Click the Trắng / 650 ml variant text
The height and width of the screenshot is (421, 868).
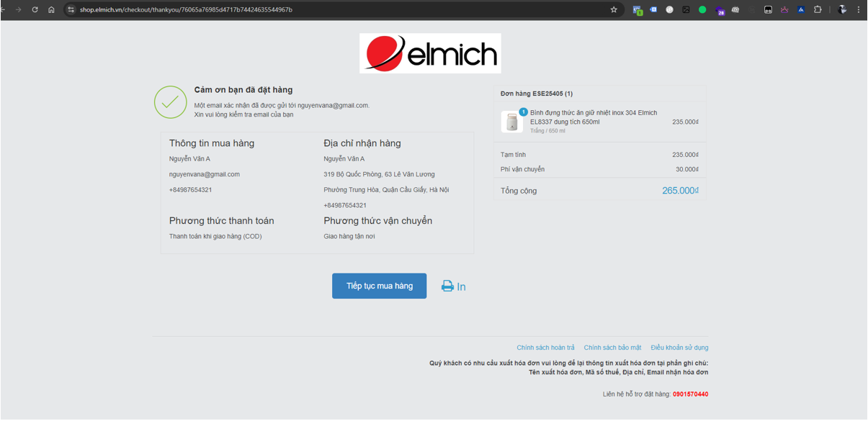pos(547,131)
